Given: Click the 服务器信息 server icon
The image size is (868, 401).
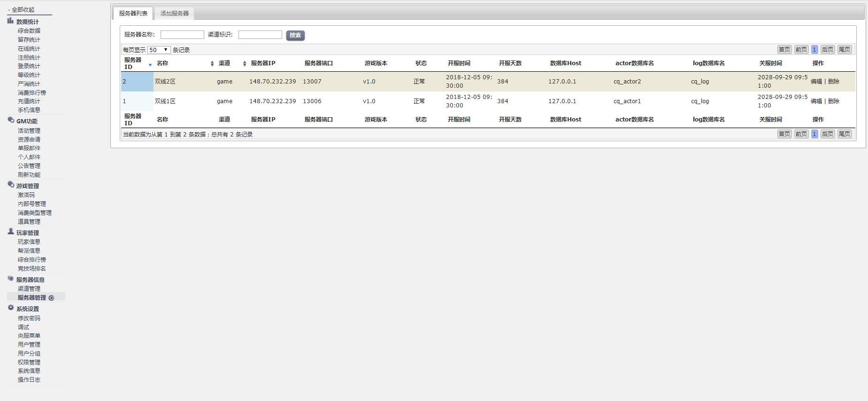Looking at the screenshot, I should coord(10,279).
